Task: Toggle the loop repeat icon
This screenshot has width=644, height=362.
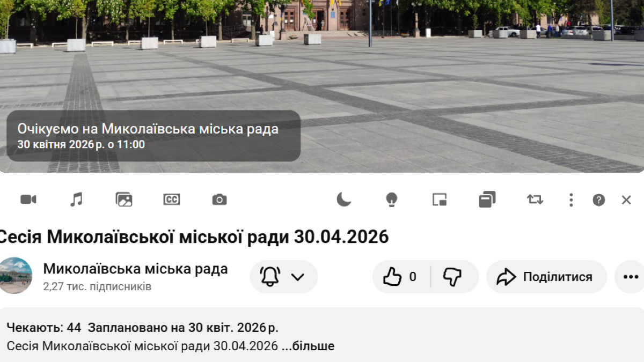Action: (x=535, y=200)
